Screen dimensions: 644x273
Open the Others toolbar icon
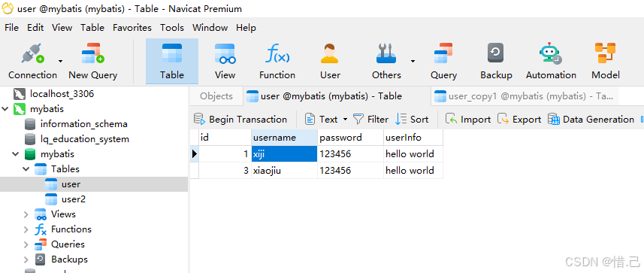(x=386, y=62)
